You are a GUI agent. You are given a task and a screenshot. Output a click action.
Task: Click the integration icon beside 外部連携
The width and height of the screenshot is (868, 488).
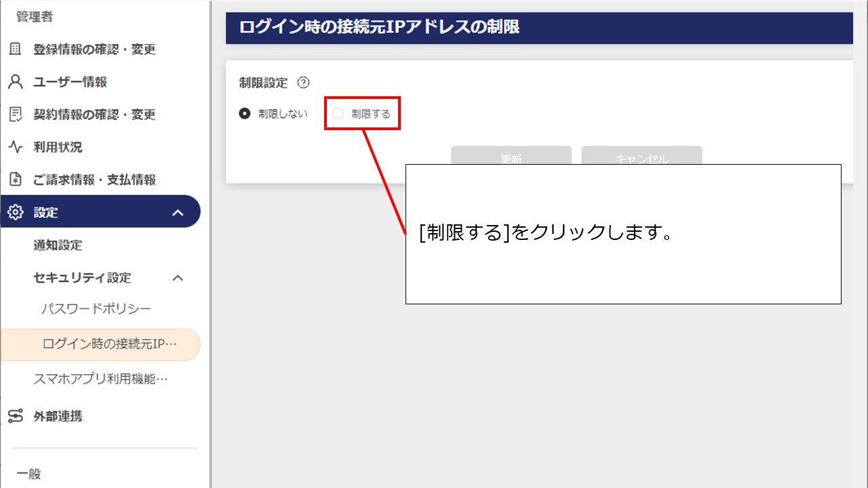pos(15,415)
